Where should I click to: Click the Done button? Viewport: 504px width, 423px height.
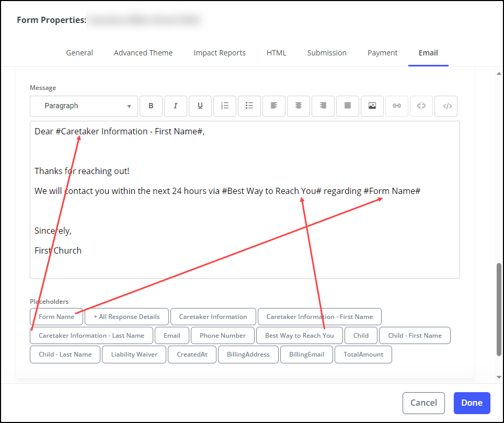click(x=471, y=403)
